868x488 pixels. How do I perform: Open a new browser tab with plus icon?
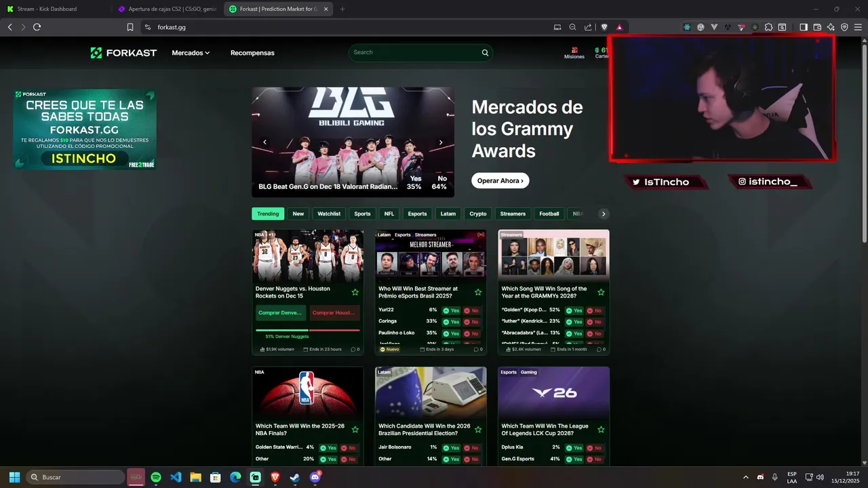point(342,9)
